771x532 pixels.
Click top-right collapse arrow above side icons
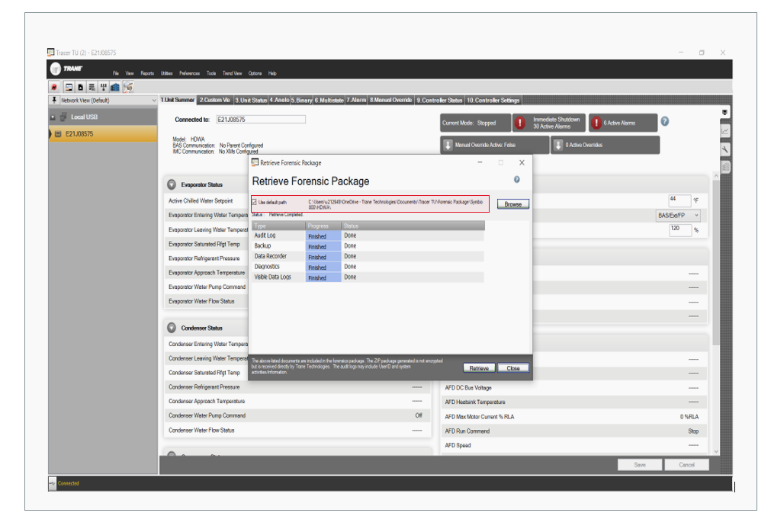pos(724,113)
